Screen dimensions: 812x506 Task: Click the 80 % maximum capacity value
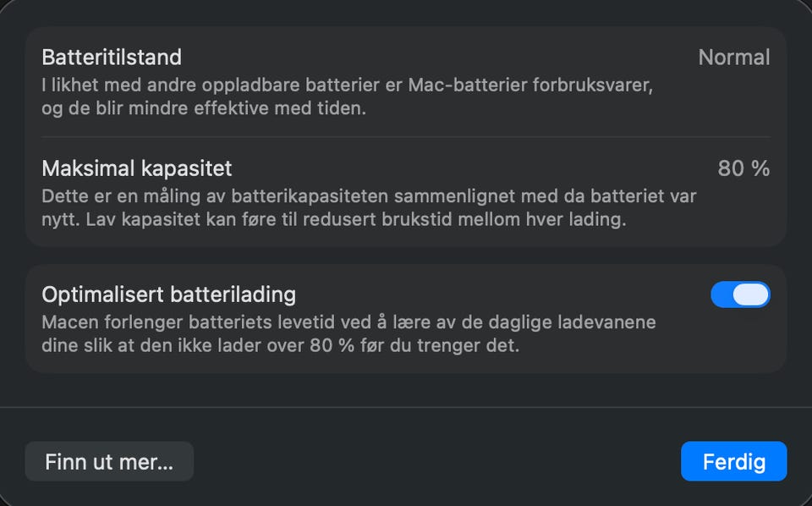743,168
